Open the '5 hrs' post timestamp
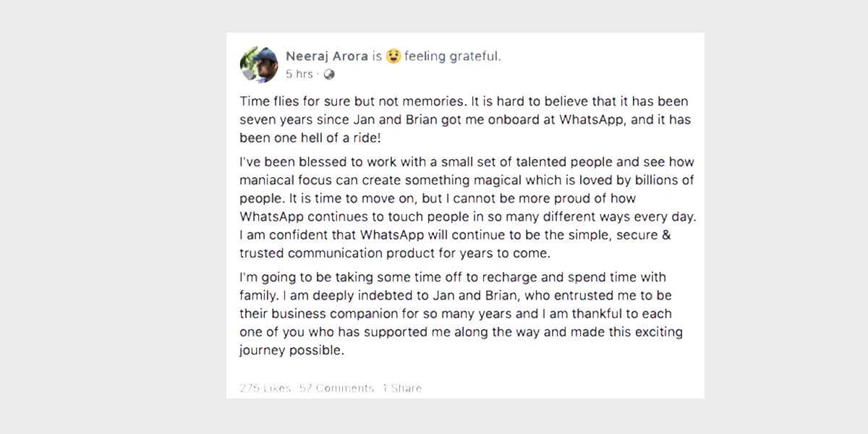868x434 pixels. pyautogui.click(x=299, y=74)
